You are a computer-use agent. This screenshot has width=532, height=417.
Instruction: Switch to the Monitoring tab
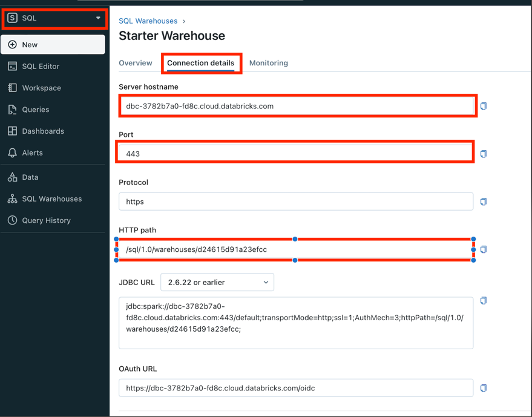click(x=268, y=63)
